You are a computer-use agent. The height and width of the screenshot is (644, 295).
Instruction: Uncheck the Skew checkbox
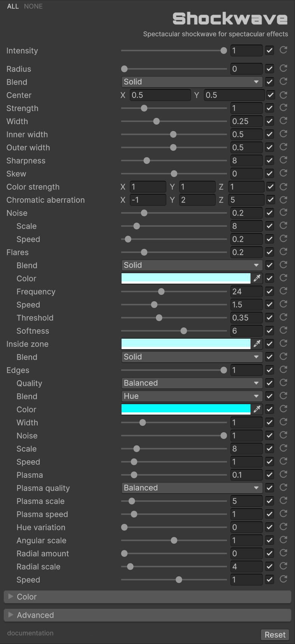tap(269, 174)
